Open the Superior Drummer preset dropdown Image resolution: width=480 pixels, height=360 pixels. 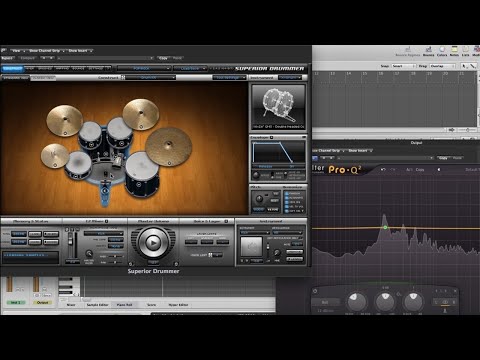coord(143,68)
